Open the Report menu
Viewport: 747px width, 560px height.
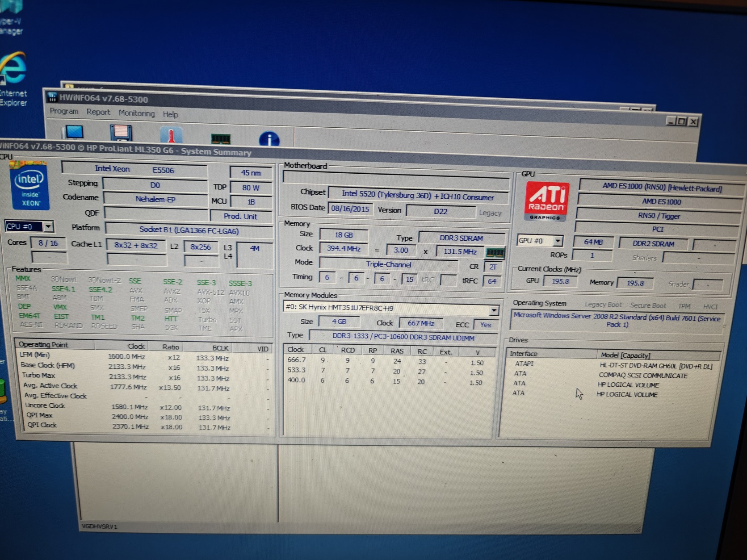click(x=98, y=112)
